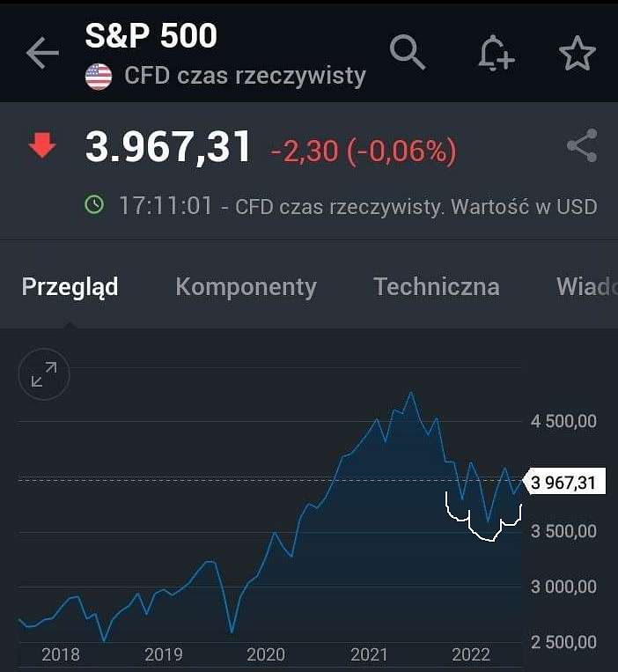Screen dimensions: 618x672
Task: Go back using the left arrow
Action: 42,53
